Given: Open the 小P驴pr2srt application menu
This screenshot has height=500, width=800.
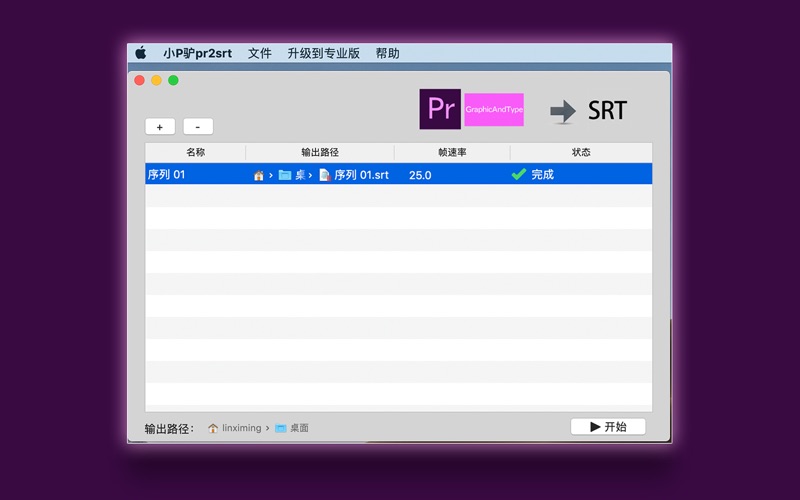Looking at the screenshot, I should [x=197, y=53].
